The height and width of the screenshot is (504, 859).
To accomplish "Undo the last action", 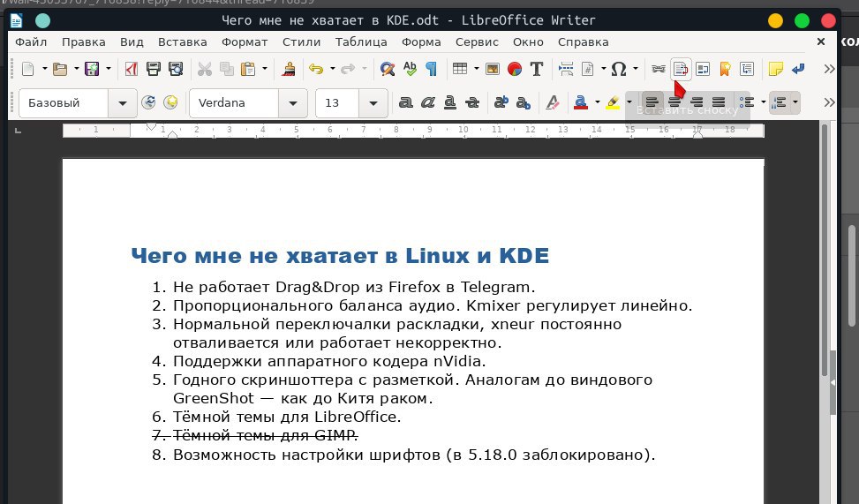I will click(316, 69).
